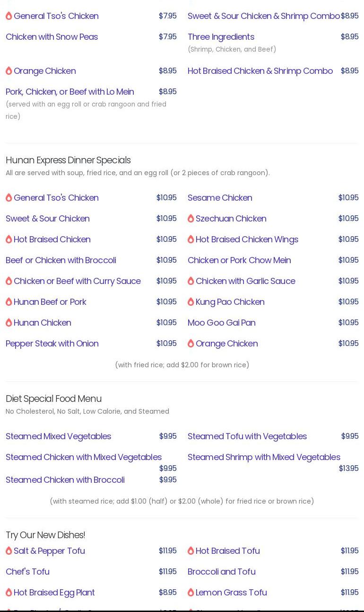The width and height of the screenshot is (364, 612).
Task: Open Chef's Tofu menu item
Action: 27,572
